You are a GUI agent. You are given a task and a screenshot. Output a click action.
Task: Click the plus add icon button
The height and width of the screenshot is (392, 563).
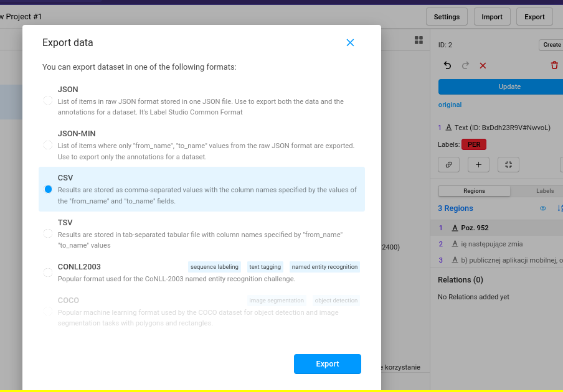click(x=478, y=165)
